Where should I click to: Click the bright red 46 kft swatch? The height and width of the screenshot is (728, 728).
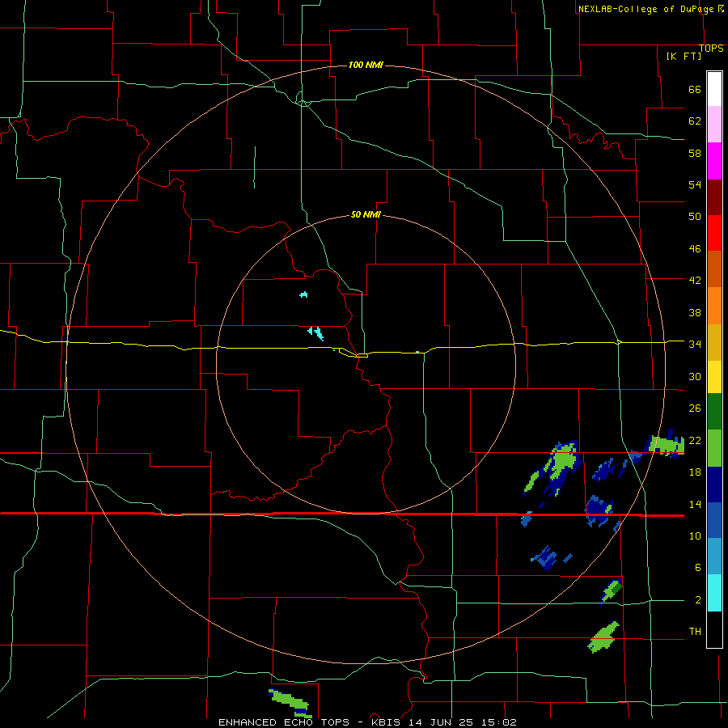click(714, 233)
